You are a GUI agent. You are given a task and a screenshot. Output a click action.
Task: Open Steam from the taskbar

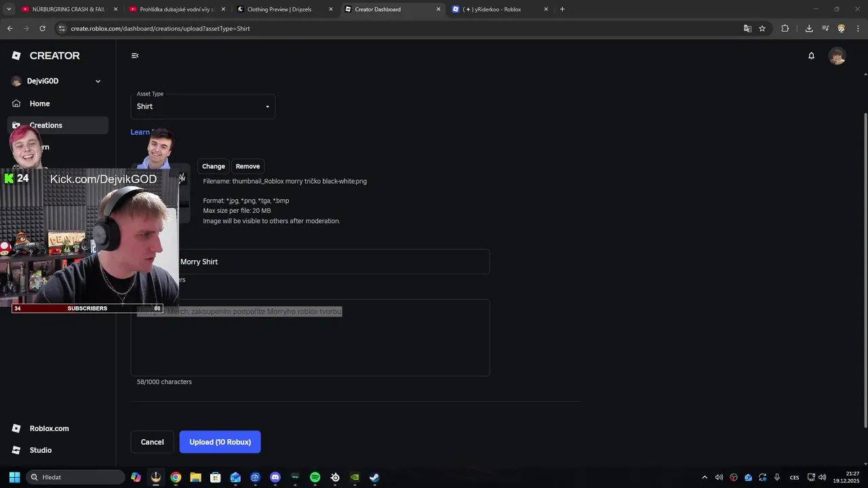click(374, 477)
